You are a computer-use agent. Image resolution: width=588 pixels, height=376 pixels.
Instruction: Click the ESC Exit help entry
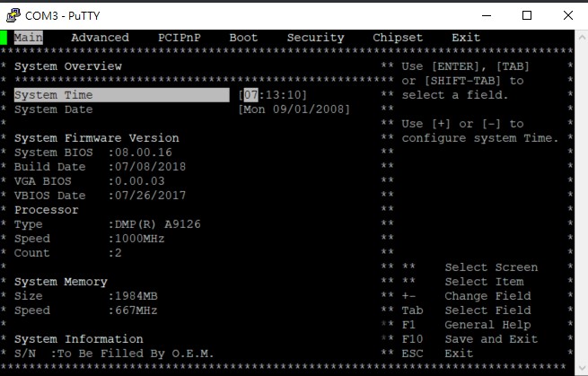tap(437, 354)
